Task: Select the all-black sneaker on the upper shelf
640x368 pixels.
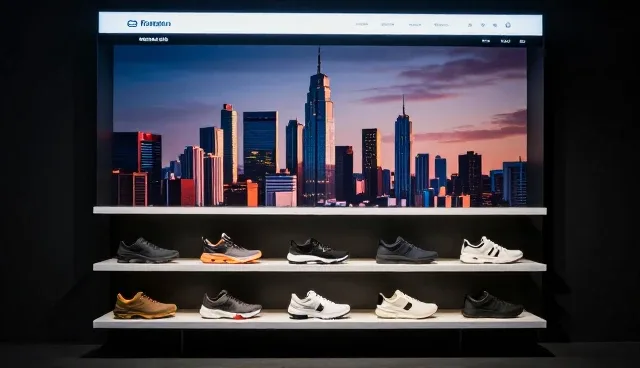Action: pyautogui.click(x=147, y=251)
